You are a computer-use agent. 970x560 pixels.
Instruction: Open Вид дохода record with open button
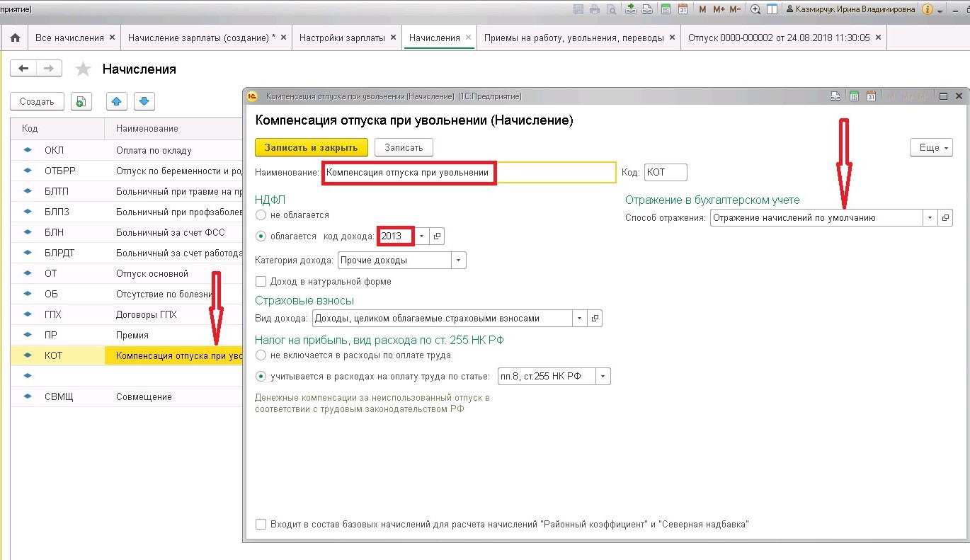click(x=595, y=319)
